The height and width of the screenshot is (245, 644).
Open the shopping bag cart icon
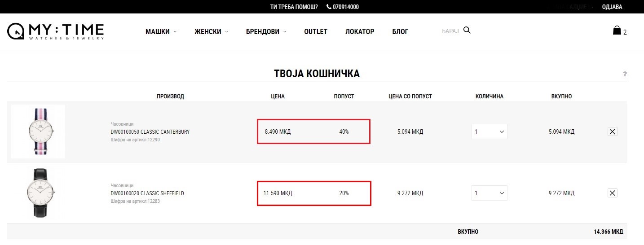[617, 30]
